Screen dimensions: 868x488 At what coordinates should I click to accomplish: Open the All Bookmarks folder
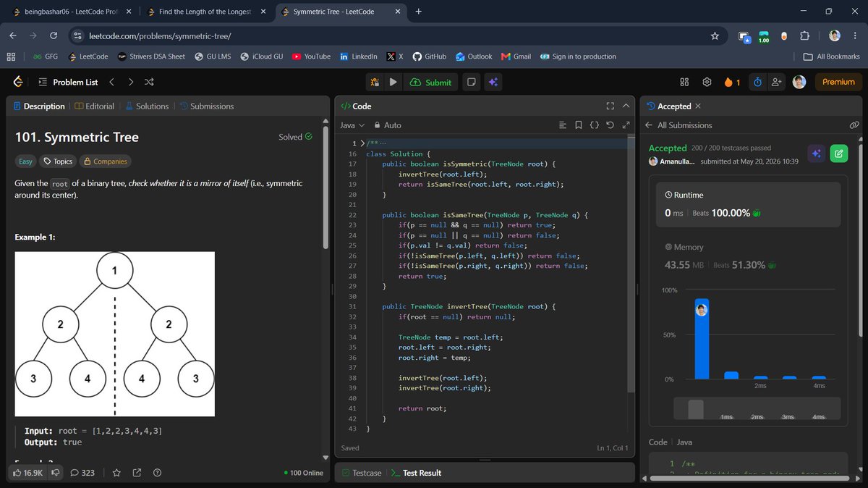pos(832,56)
